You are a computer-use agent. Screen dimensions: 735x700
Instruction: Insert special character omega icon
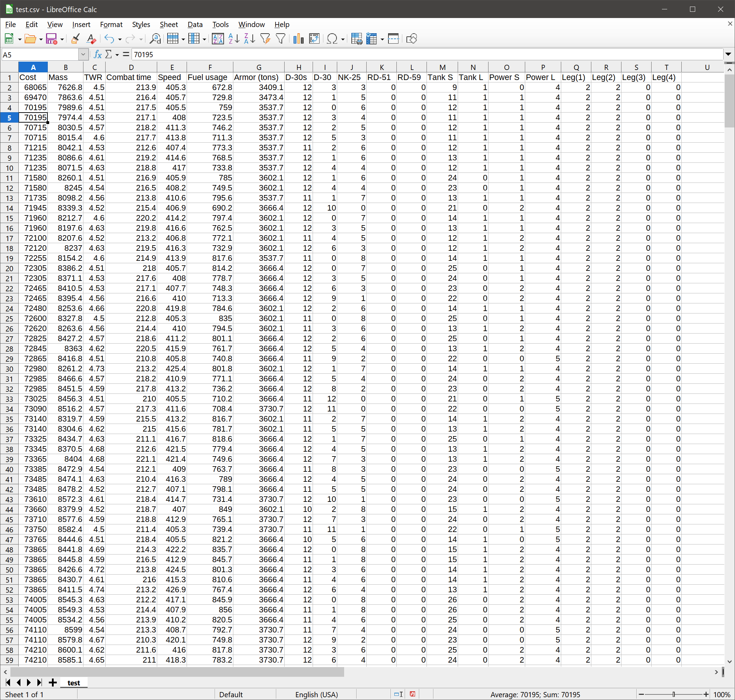click(x=332, y=39)
